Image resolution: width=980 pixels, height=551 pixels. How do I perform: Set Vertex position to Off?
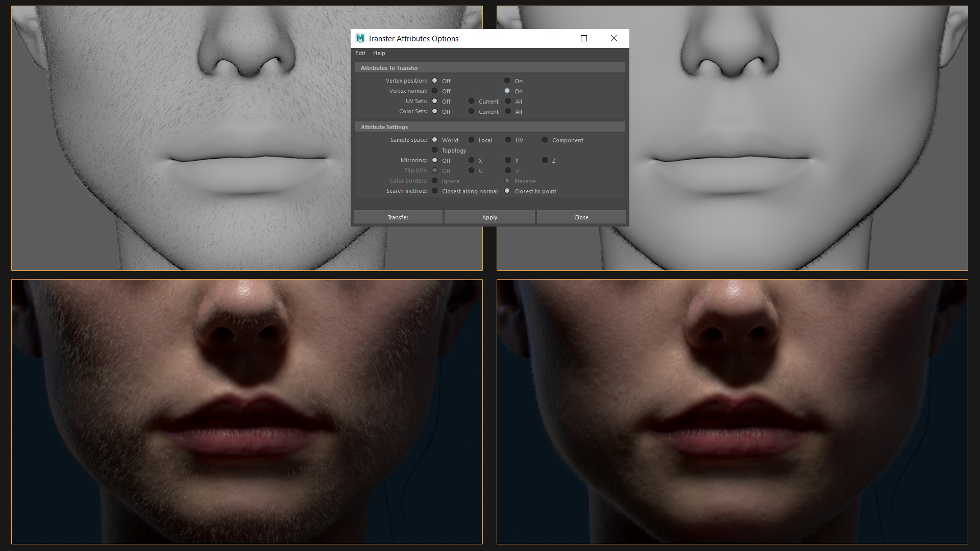pyautogui.click(x=435, y=81)
